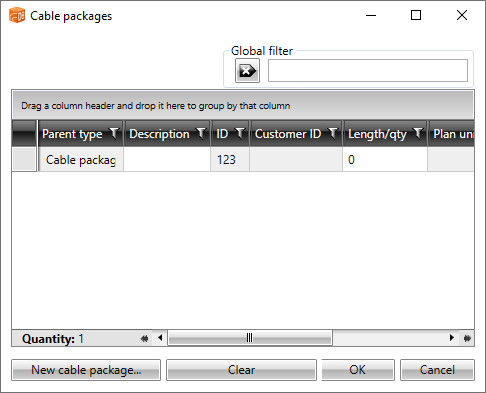Click the empty Description cell of row 123
486x393 pixels.
click(167, 160)
